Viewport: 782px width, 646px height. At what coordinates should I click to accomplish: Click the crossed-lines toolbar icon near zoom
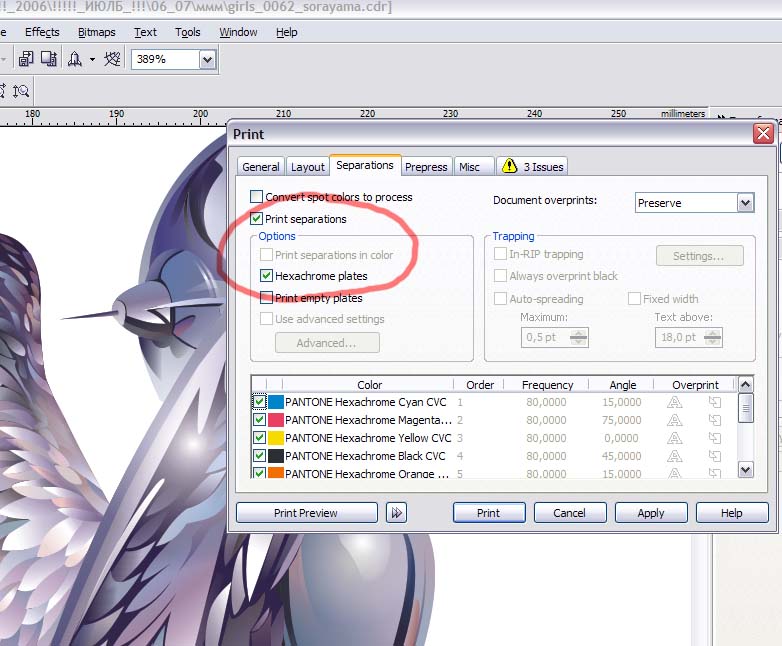click(x=112, y=59)
